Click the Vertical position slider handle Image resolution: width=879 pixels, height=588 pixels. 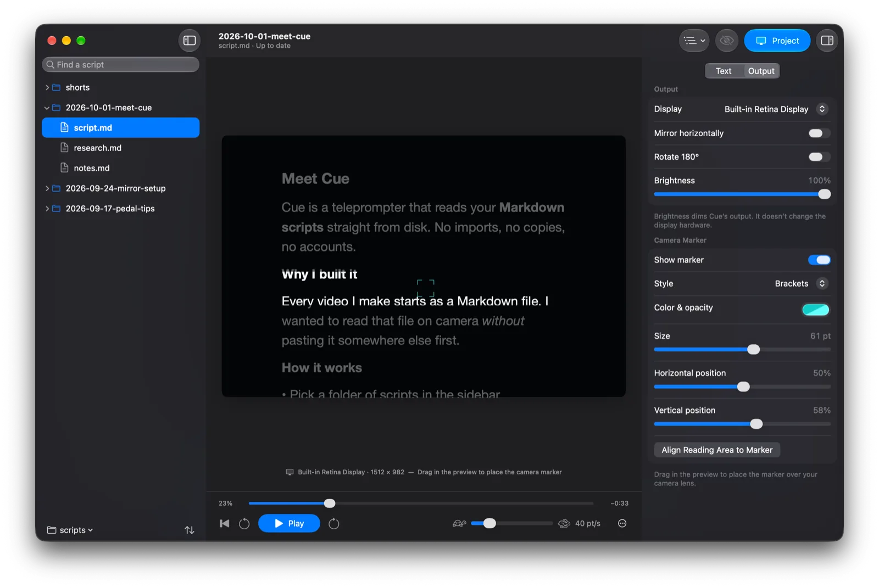coord(756,424)
